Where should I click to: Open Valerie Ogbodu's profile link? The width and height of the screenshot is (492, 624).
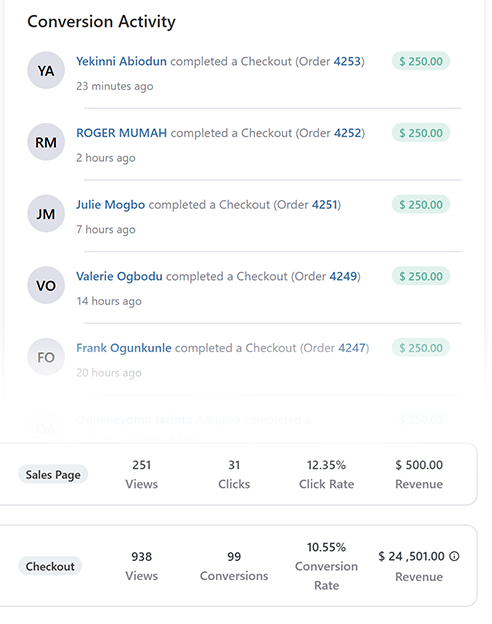click(x=119, y=276)
